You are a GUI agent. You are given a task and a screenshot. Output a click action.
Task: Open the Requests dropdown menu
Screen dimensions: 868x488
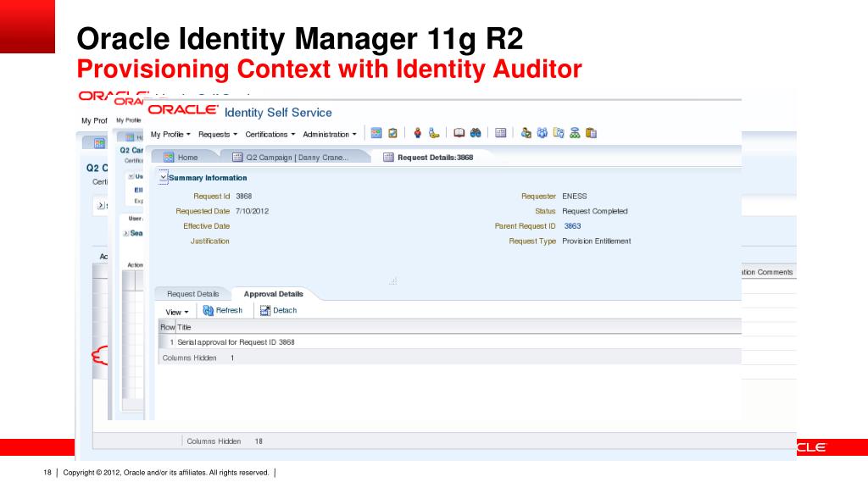point(218,135)
